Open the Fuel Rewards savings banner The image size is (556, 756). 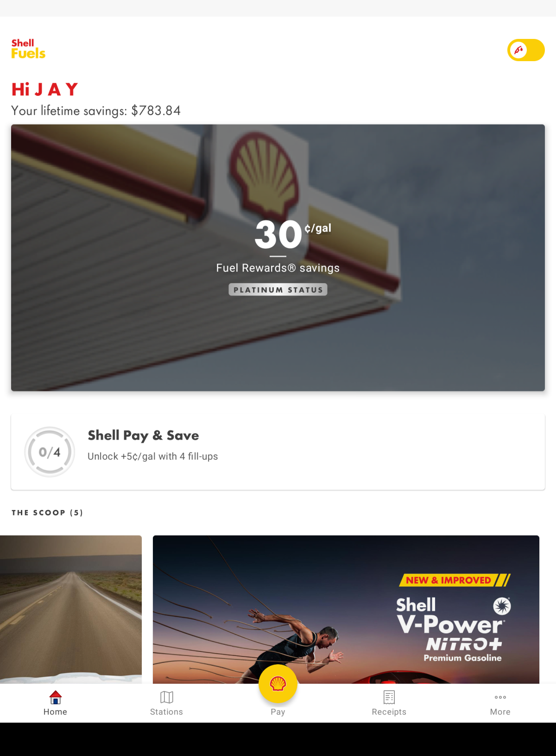(x=278, y=258)
